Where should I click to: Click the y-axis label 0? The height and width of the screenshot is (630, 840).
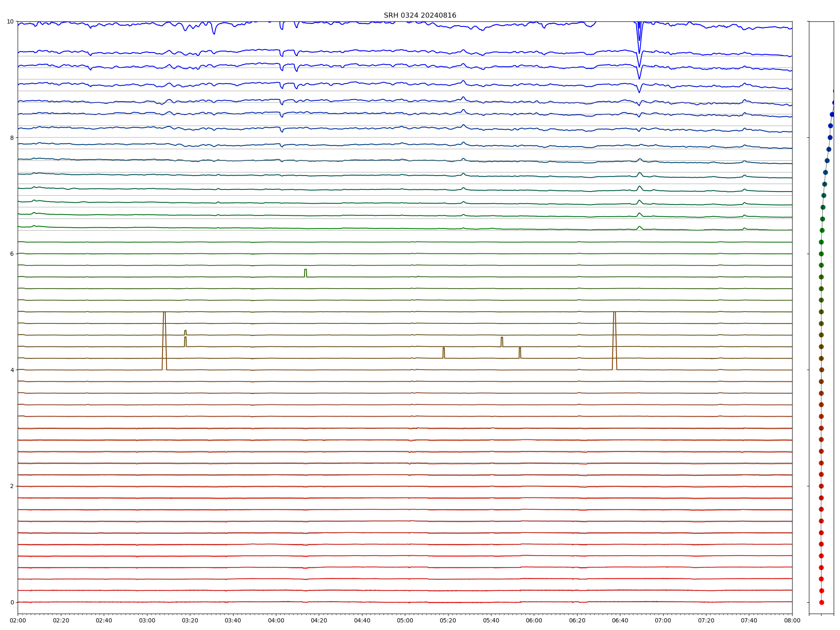point(12,602)
